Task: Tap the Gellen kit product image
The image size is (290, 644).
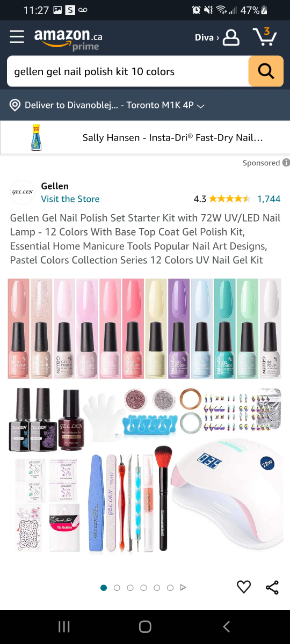Action: click(x=145, y=416)
